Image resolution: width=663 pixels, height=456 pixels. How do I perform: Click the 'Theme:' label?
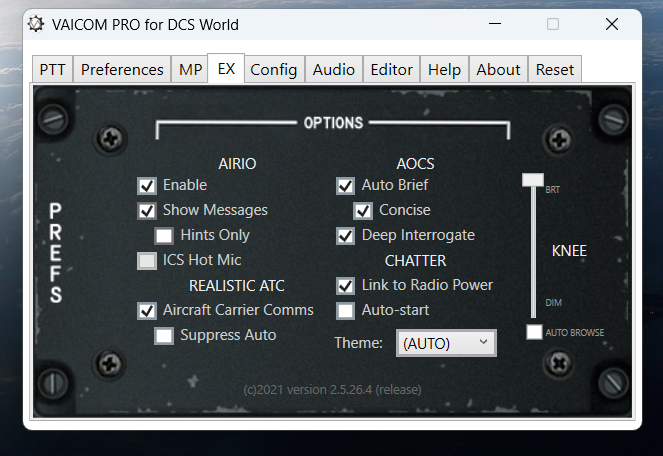click(358, 343)
